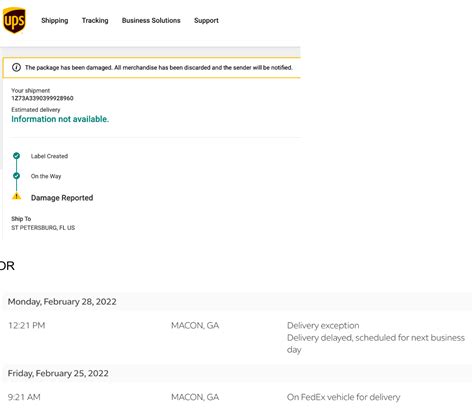Click the 'Damage Reported' status text
The width and height of the screenshot is (474, 410).
(x=62, y=198)
